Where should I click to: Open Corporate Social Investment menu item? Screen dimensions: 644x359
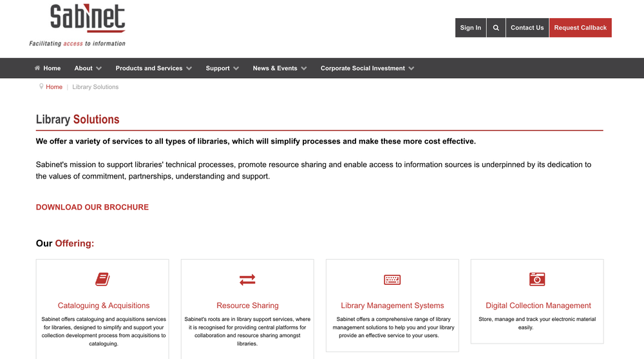363,68
